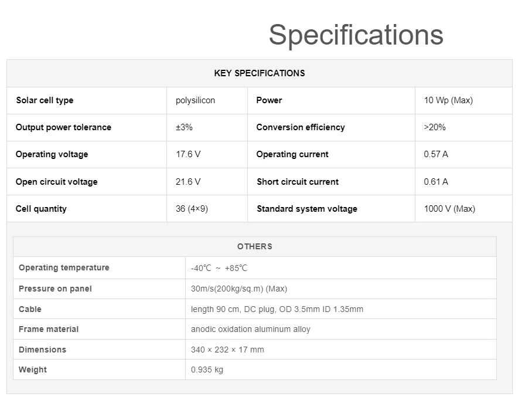
Task: Select the 10 Wp (Max) power value
Action: tap(448, 100)
